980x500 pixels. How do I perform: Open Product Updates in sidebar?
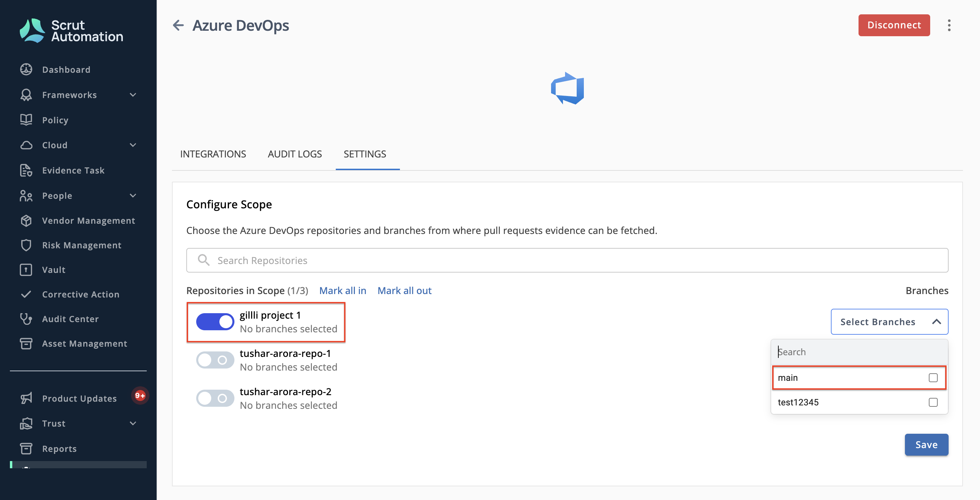pyautogui.click(x=79, y=398)
